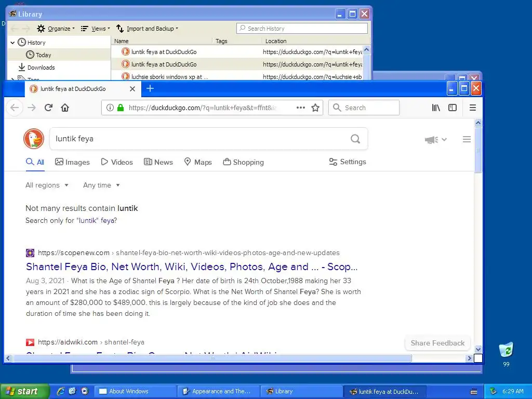The height and width of the screenshot is (399, 532).
Task: Switch to Shopping results tab
Action: pos(243,162)
